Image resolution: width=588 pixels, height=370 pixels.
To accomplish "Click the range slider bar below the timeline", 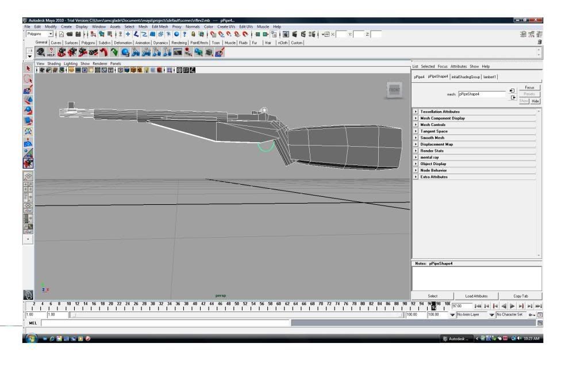I will (237, 315).
